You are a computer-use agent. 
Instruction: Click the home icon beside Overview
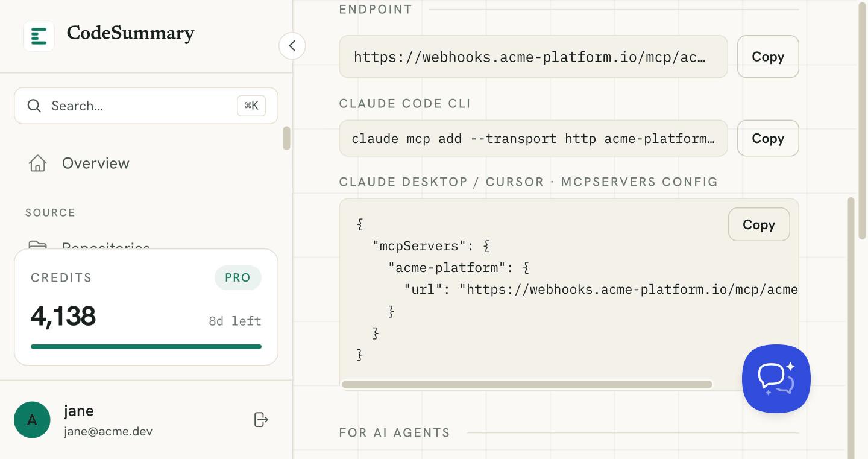[x=37, y=163]
